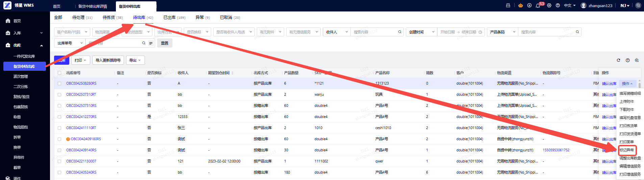
Task: Click the zhangsan123 user avatar
Action: click(584, 5)
